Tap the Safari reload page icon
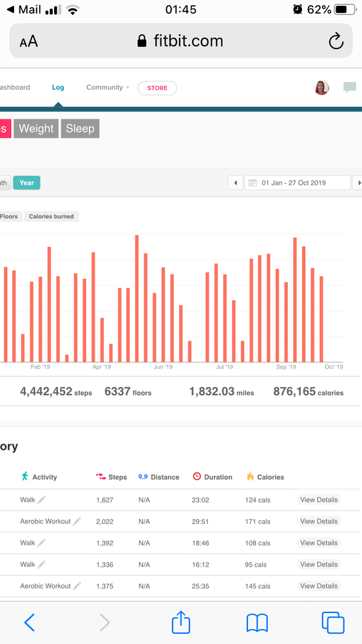The height and width of the screenshot is (644, 362). (336, 41)
